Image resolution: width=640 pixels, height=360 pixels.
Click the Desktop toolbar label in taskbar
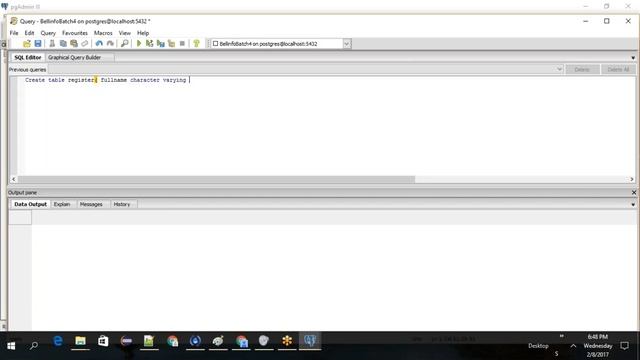[x=538, y=346]
